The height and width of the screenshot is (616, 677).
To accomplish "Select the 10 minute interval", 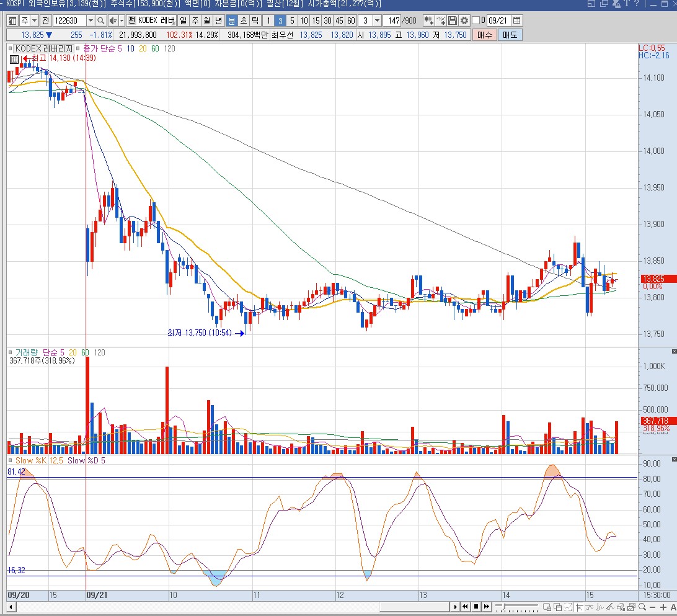I will pyautogui.click(x=304, y=20).
